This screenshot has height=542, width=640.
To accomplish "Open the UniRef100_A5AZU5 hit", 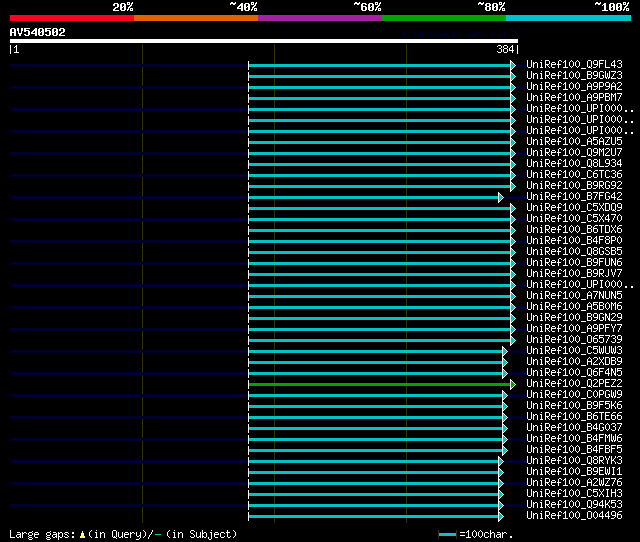I will coord(574,142).
